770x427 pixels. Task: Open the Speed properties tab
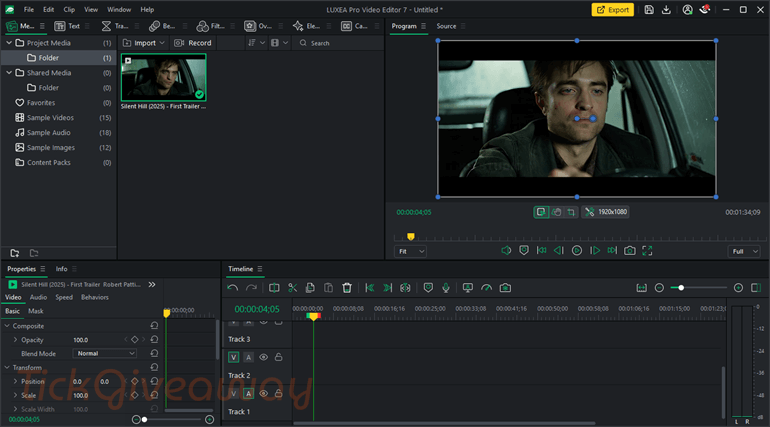[x=64, y=297]
